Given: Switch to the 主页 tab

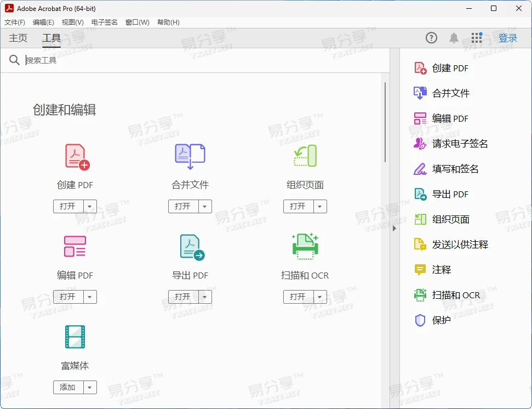Looking at the screenshot, I should 18,38.
